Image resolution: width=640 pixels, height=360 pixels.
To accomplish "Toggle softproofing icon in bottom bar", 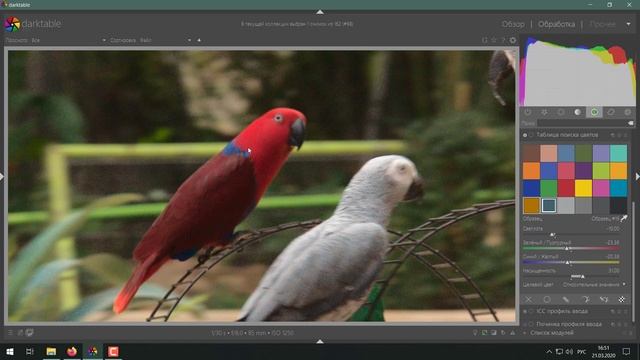I will (x=503, y=333).
